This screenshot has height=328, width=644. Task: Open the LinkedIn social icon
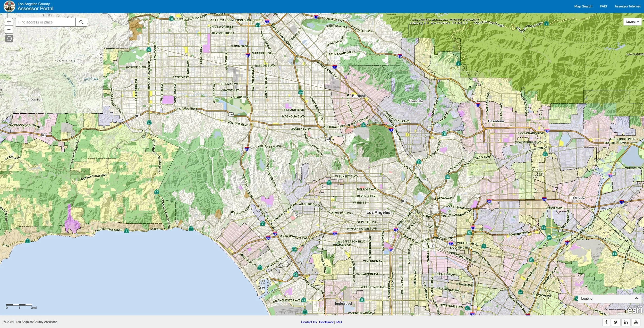626,322
